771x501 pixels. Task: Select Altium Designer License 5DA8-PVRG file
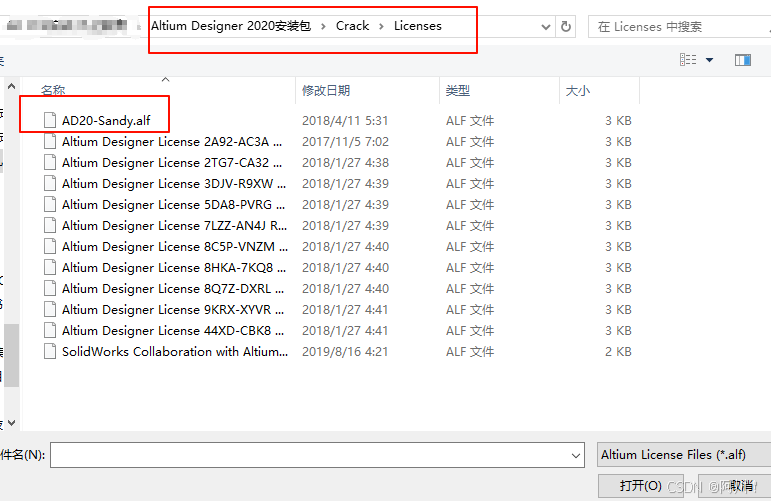point(174,205)
